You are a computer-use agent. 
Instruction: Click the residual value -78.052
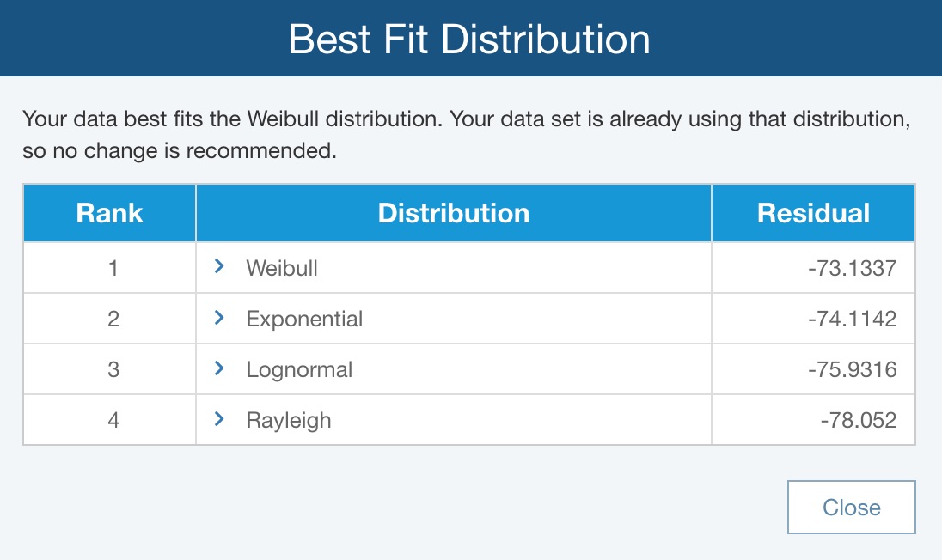coord(858,421)
